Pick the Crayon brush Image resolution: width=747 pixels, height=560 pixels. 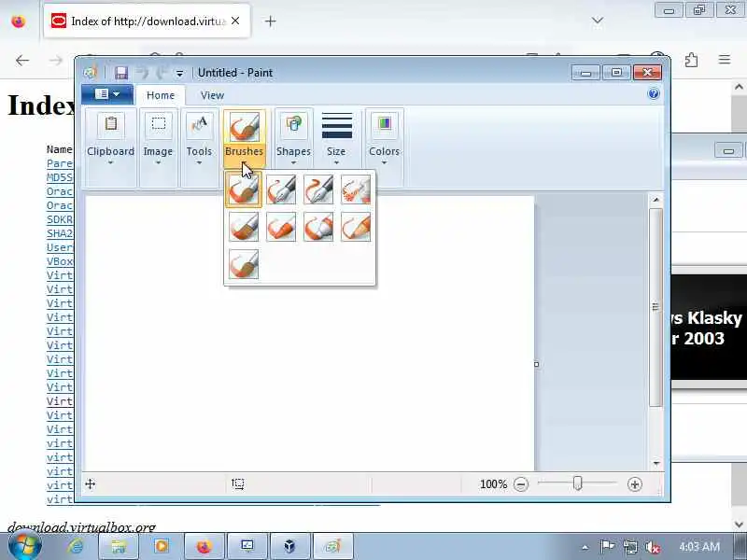[x=281, y=227]
